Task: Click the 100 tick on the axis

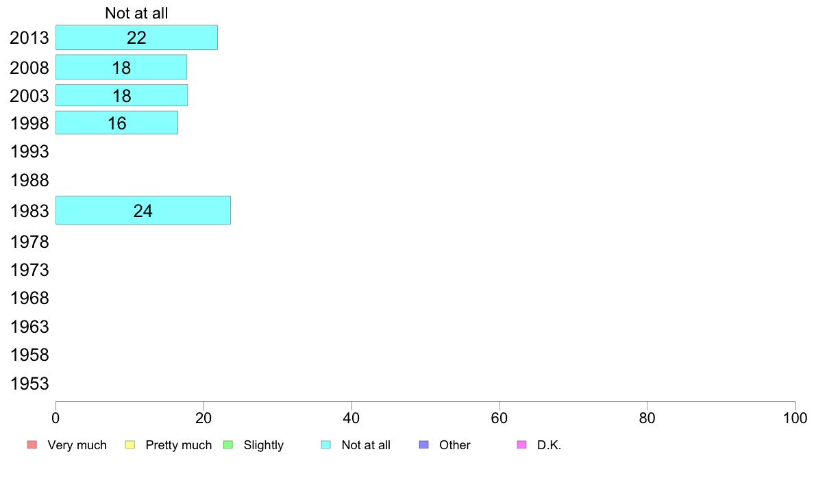Action: click(x=795, y=418)
